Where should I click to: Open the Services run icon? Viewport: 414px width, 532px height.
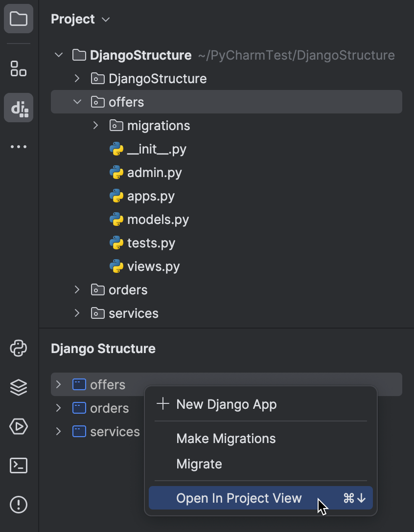(x=19, y=427)
